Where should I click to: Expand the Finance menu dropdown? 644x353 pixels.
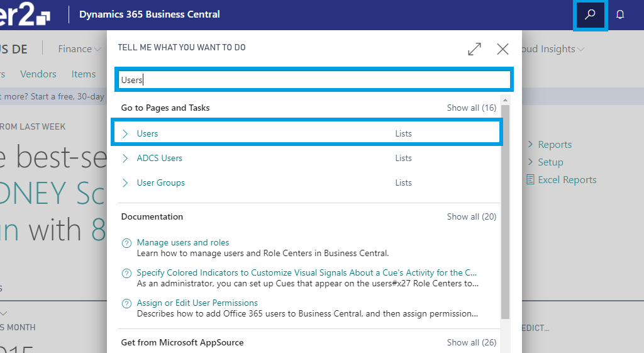coord(97,49)
